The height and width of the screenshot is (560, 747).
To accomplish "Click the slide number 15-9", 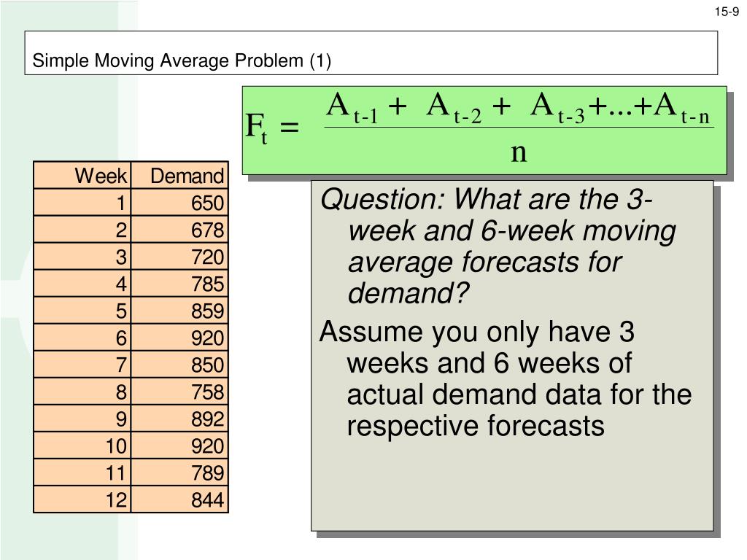I will 727,12.
